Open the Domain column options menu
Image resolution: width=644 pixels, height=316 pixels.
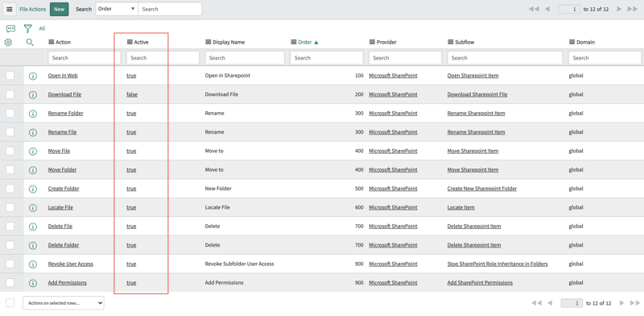572,42
